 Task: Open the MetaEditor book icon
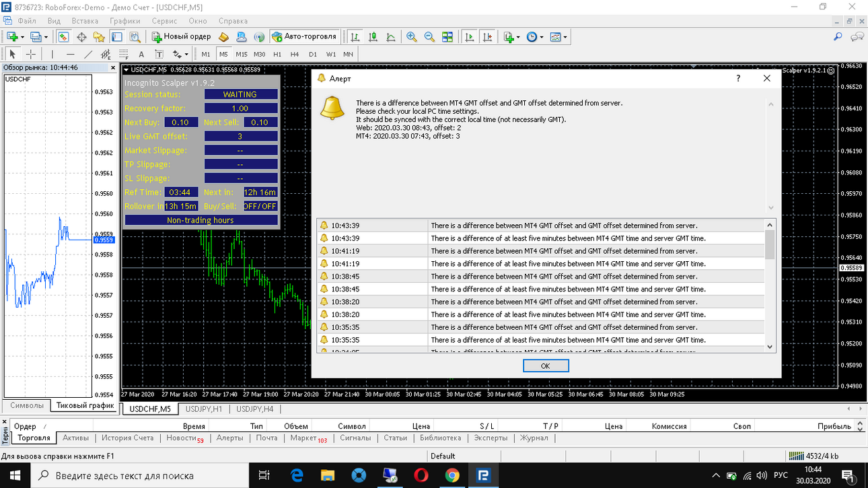pos(225,37)
